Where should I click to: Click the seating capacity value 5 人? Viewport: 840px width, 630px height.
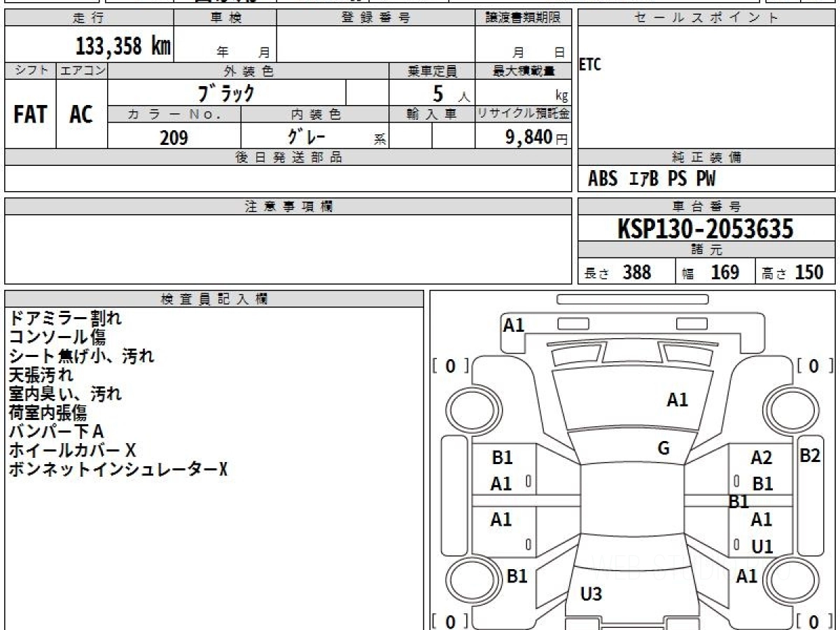pyautogui.click(x=451, y=94)
